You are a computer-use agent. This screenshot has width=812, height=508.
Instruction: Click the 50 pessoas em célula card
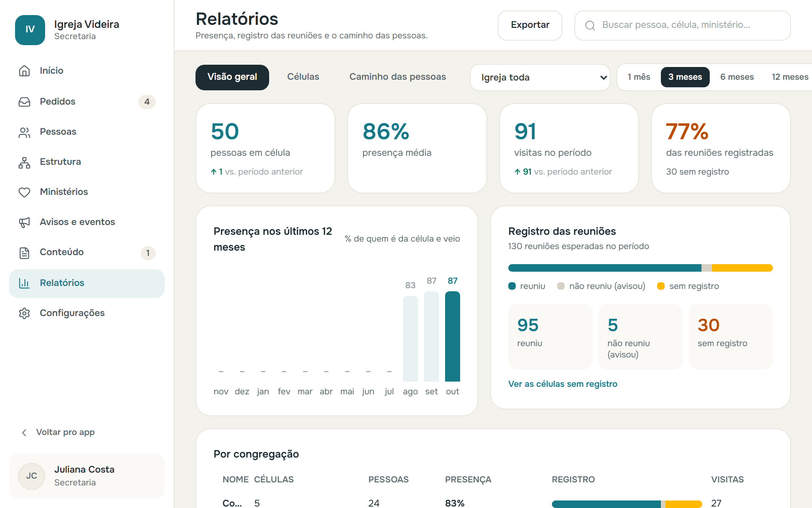(265, 148)
